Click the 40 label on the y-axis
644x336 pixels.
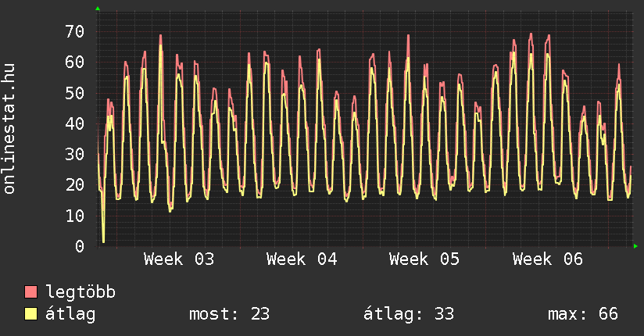tap(74, 123)
